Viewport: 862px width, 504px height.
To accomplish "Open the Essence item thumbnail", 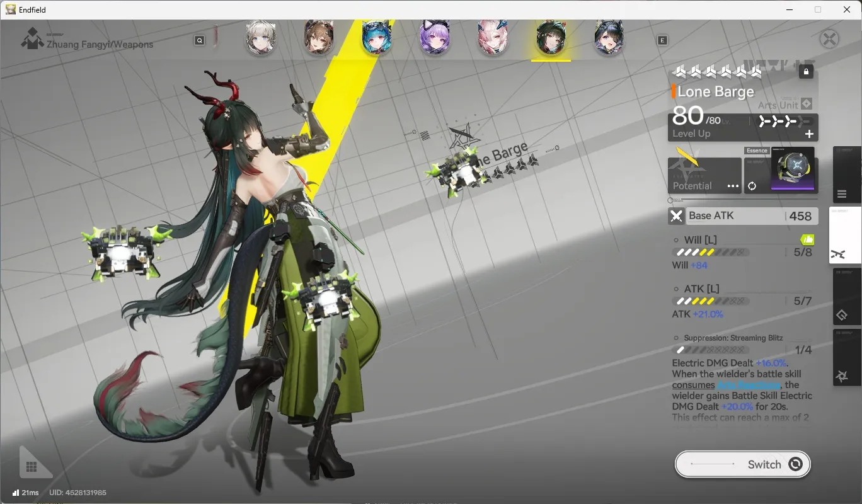I will click(793, 169).
